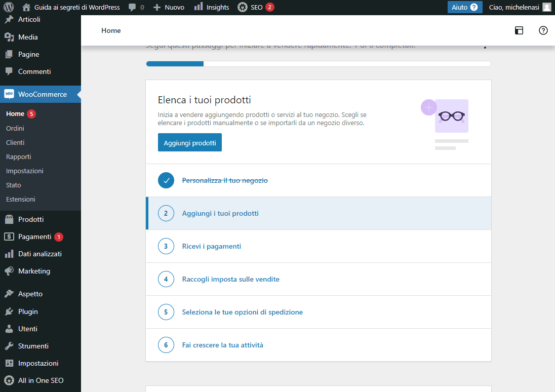Click the Pagamenti dollar icon

point(9,237)
